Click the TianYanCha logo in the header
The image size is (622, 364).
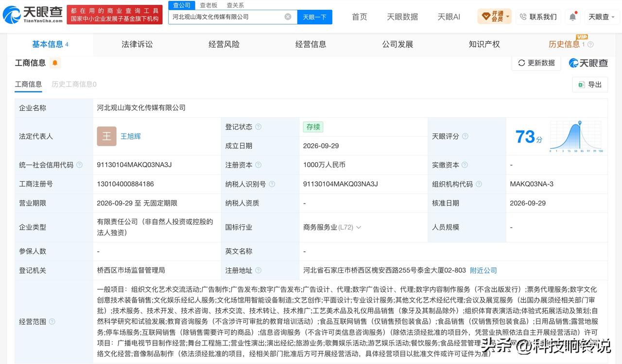click(33, 15)
